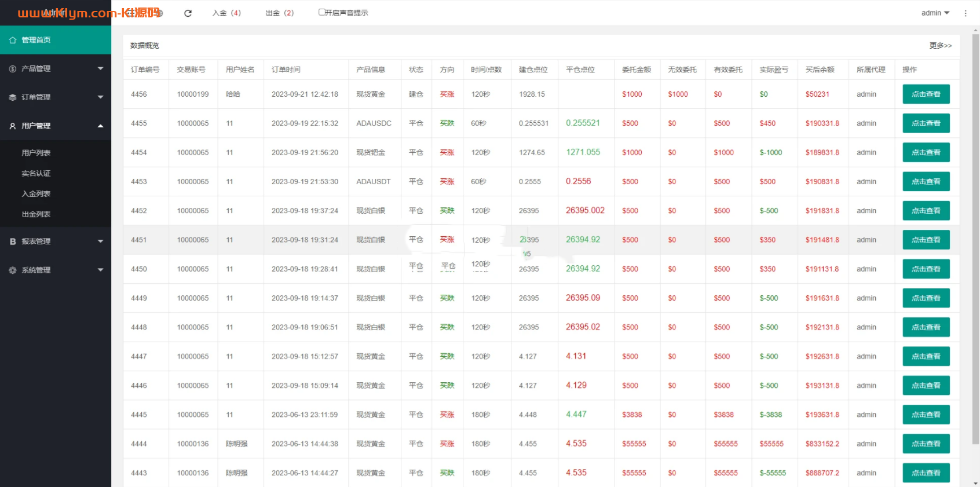Click the stacked layers icon for 订单管理
980x487 pixels.
click(x=13, y=97)
